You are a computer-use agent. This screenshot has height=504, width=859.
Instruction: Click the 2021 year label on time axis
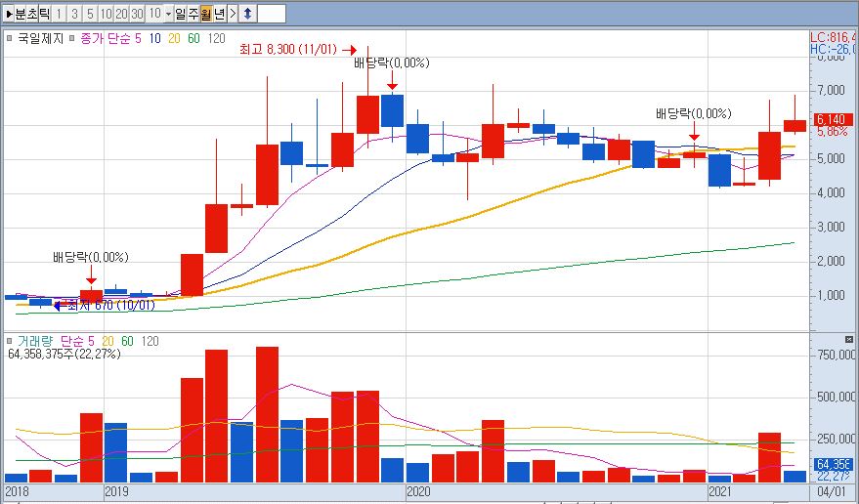point(720,491)
